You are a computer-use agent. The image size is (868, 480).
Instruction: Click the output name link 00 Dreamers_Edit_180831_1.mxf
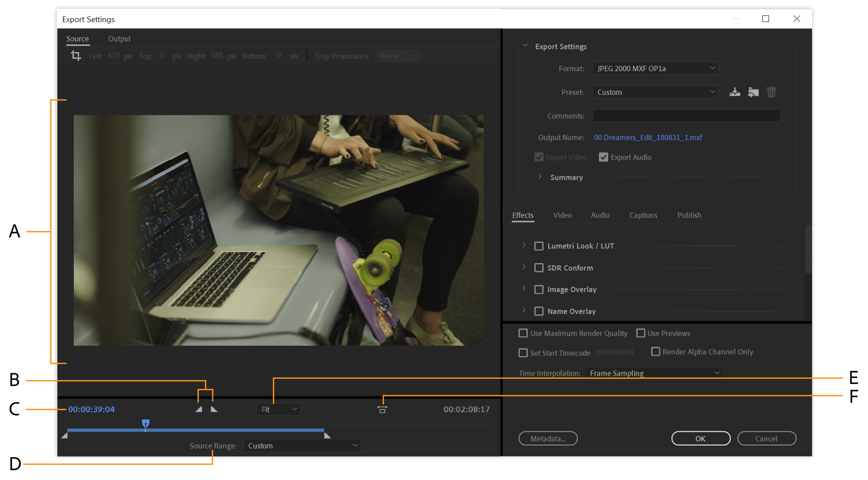(x=648, y=137)
